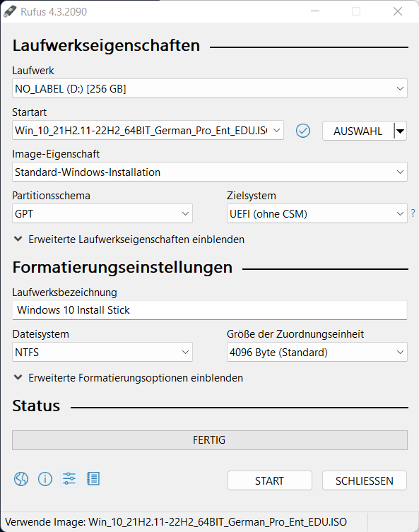Open the Startart ISO selection dropdown
Screen dimensions: 419x532
tap(148, 130)
